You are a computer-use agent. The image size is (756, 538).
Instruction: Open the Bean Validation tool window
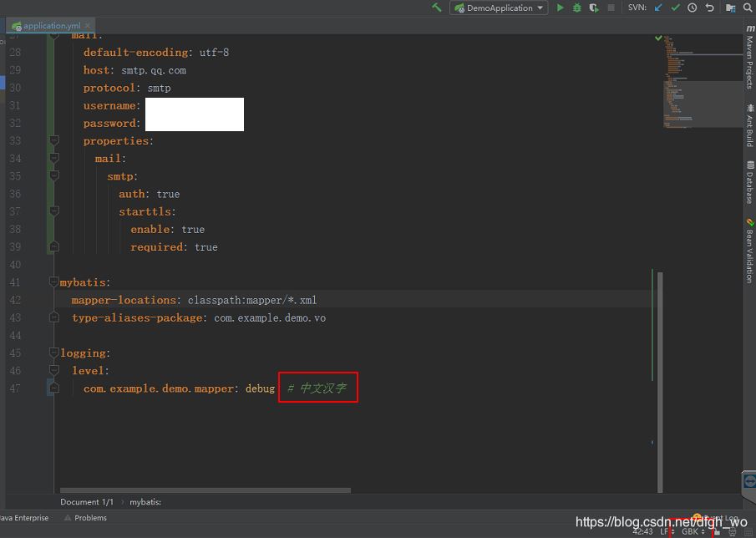point(749,251)
